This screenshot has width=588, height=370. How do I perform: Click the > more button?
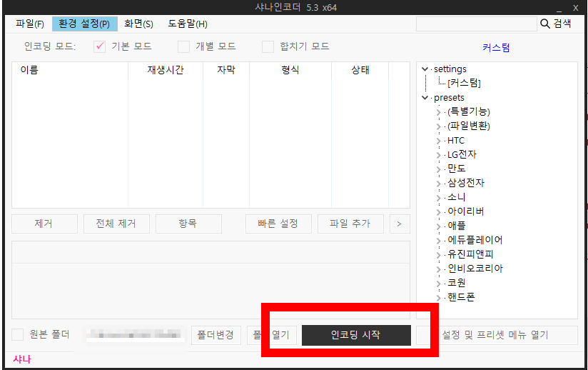click(400, 224)
